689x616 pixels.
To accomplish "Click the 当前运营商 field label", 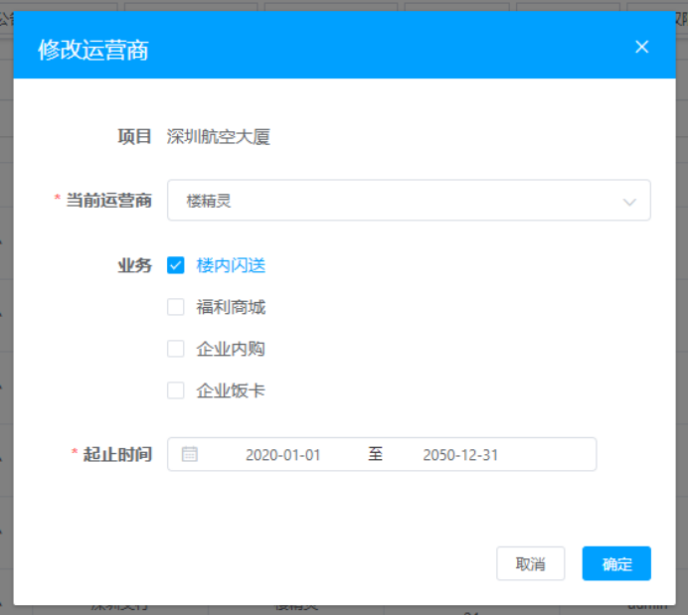I will [x=108, y=200].
